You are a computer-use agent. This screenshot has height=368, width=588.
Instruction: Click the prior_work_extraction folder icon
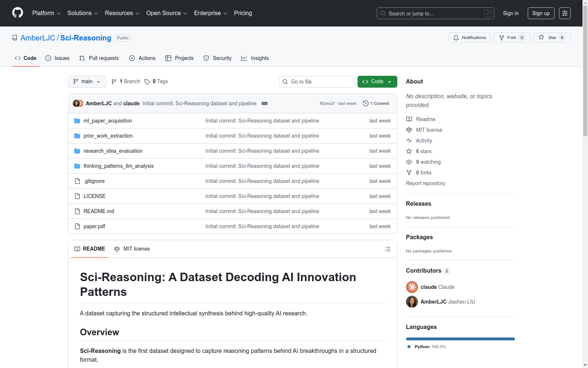(77, 136)
